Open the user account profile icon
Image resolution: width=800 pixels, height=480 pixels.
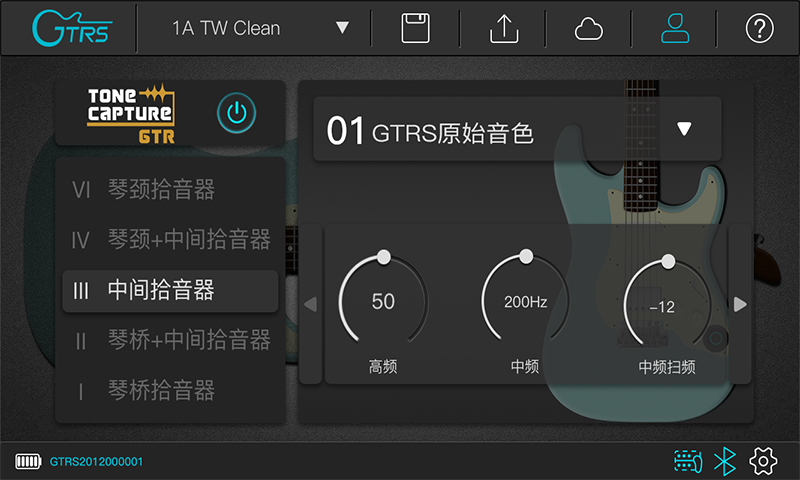(676, 28)
